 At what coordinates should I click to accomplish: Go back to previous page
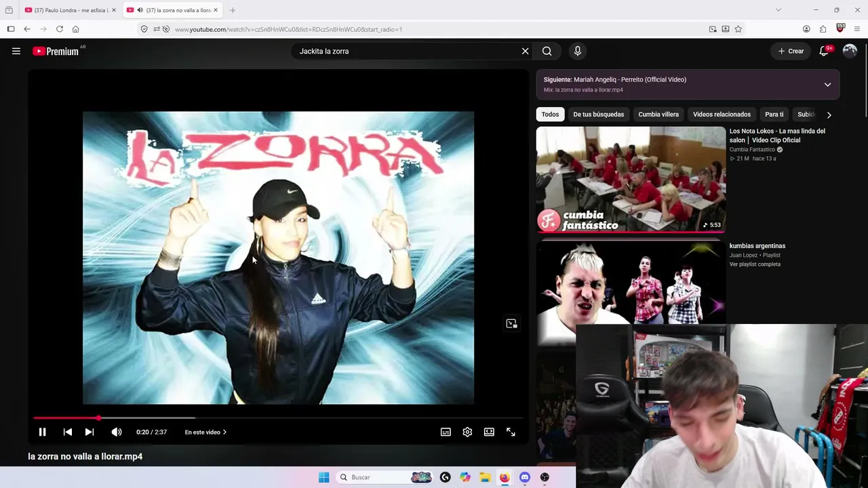pyautogui.click(x=27, y=29)
